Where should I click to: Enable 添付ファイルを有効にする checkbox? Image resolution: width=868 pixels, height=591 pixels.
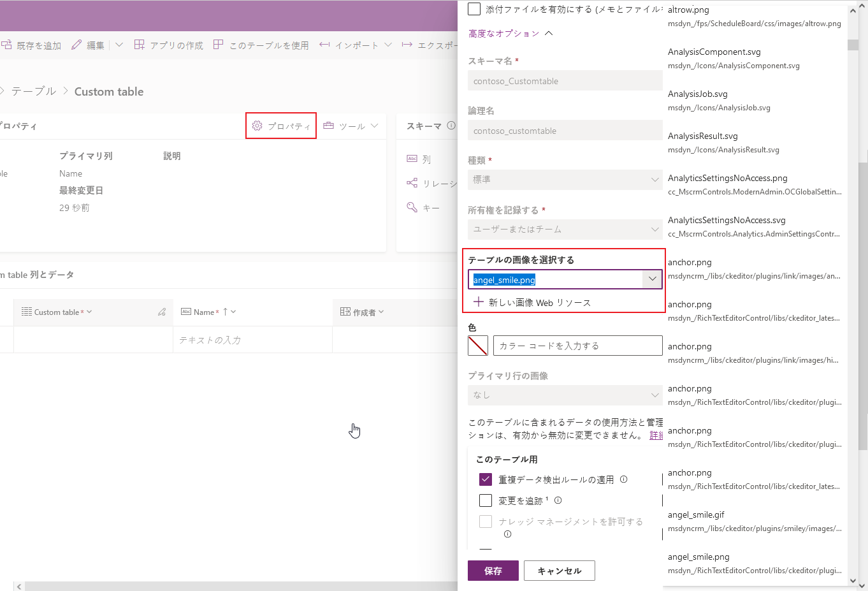tap(474, 9)
